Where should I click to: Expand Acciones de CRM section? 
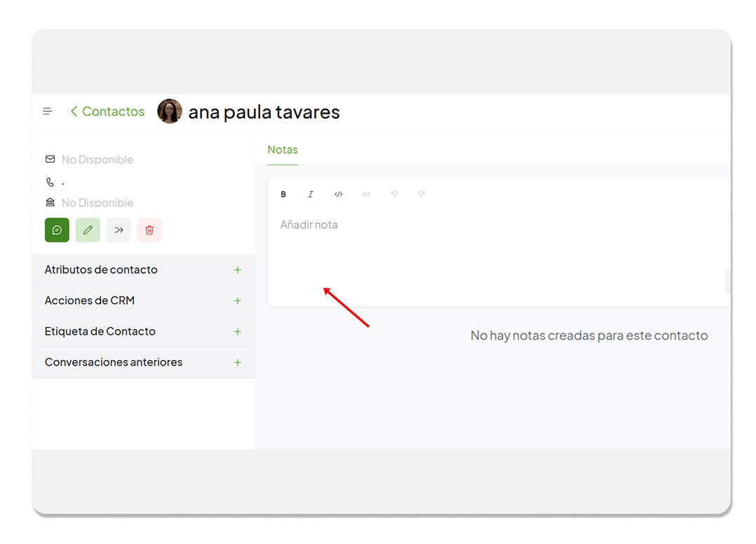[238, 301]
